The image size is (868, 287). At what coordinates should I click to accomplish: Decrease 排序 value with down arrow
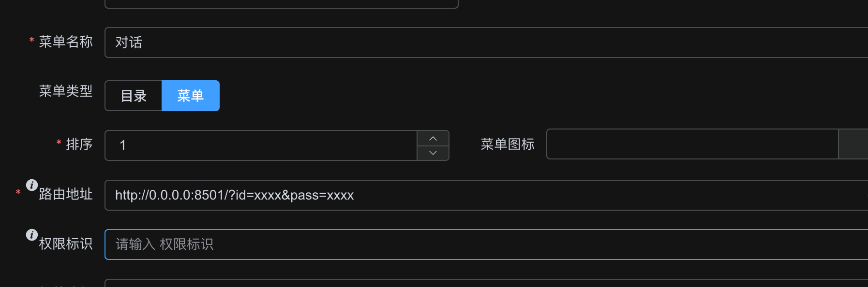point(433,153)
